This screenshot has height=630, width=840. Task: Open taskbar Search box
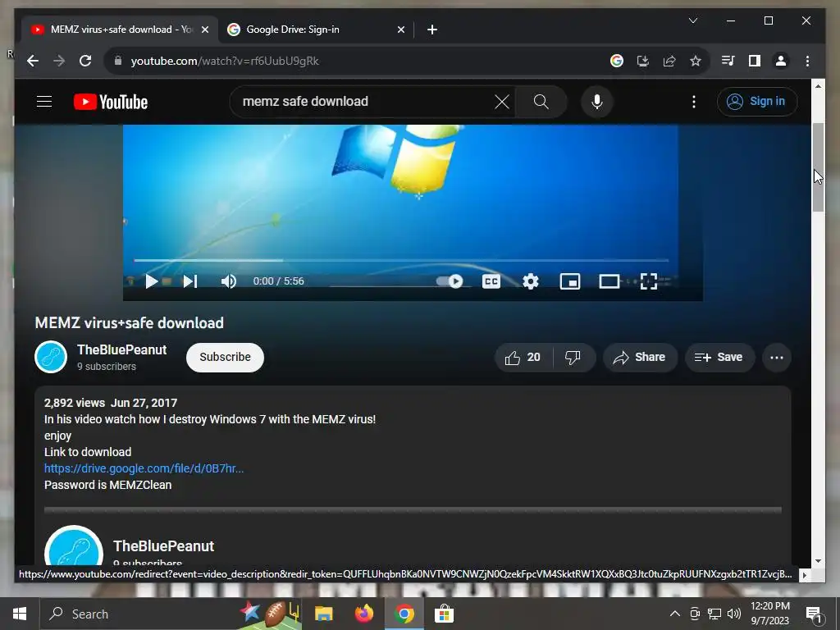(x=171, y=614)
